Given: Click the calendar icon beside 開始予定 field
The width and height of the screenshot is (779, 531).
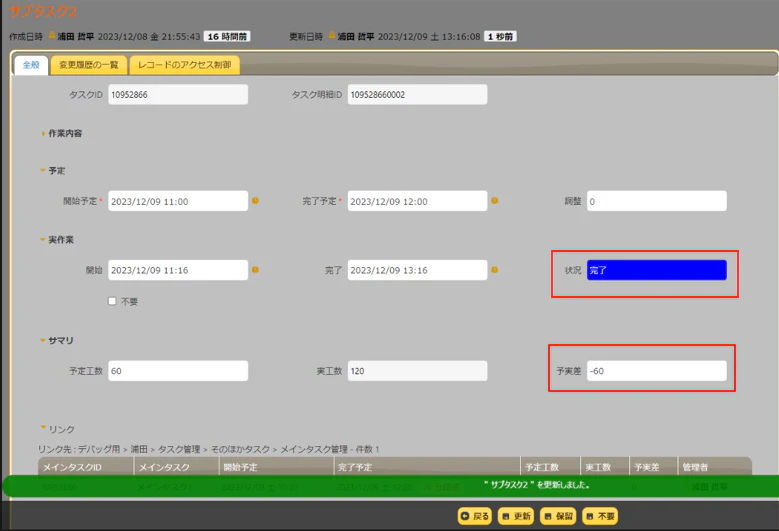Looking at the screenshot, I should tap(255, 201).
